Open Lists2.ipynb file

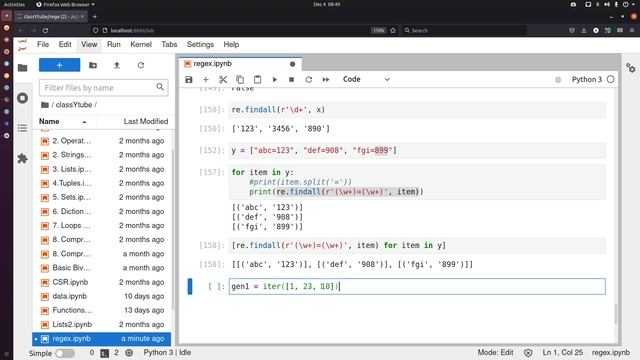102,324
